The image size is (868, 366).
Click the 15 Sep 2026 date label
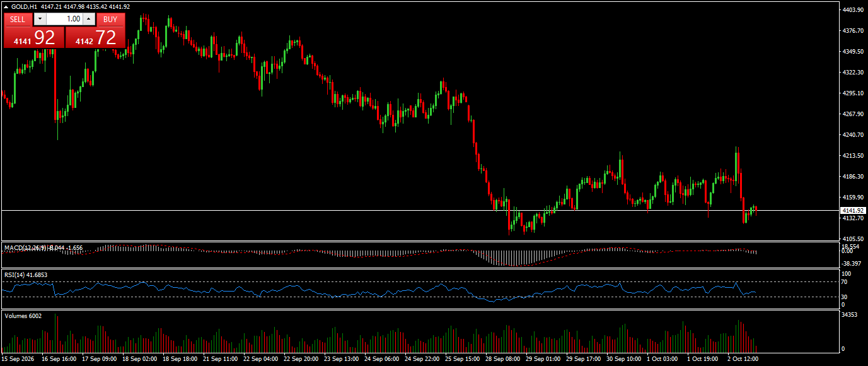[18, 359]
